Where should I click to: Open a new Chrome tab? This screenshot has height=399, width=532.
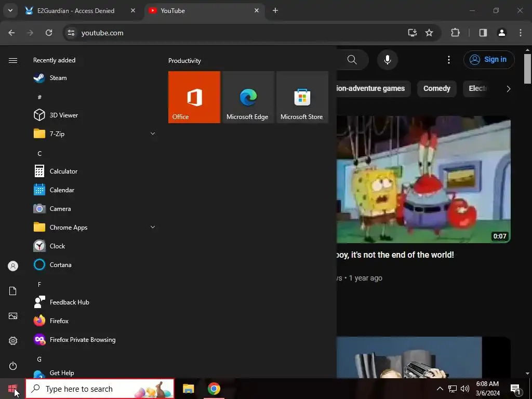click(x=275, y=10)
